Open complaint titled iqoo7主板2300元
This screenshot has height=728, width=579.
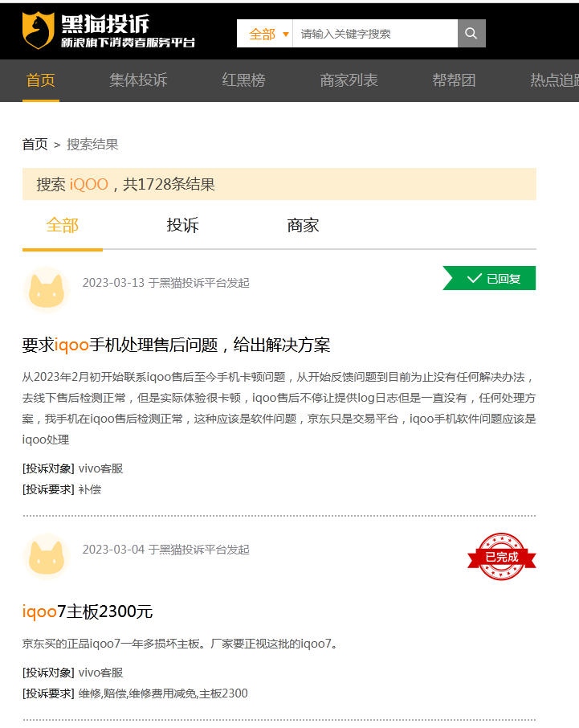tap(88, 612)
